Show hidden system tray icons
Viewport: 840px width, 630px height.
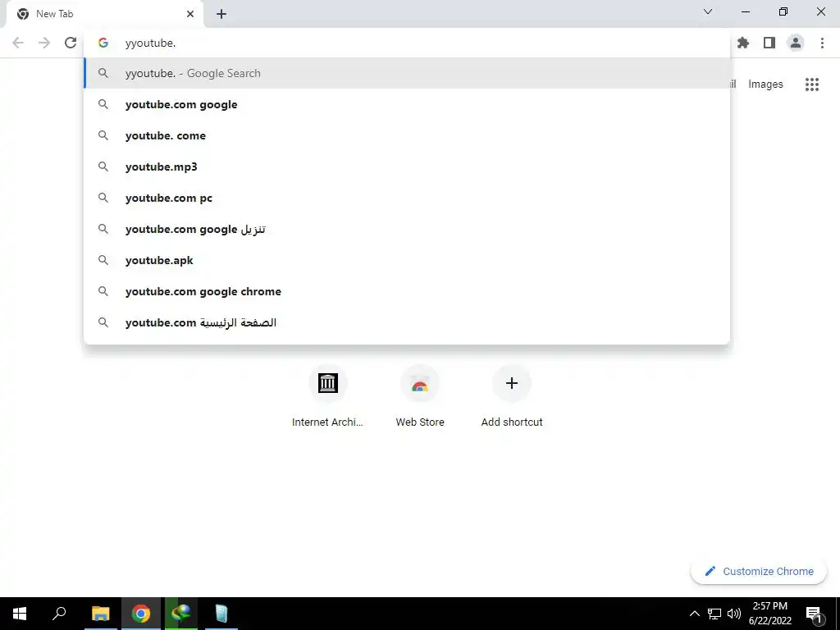694,614
